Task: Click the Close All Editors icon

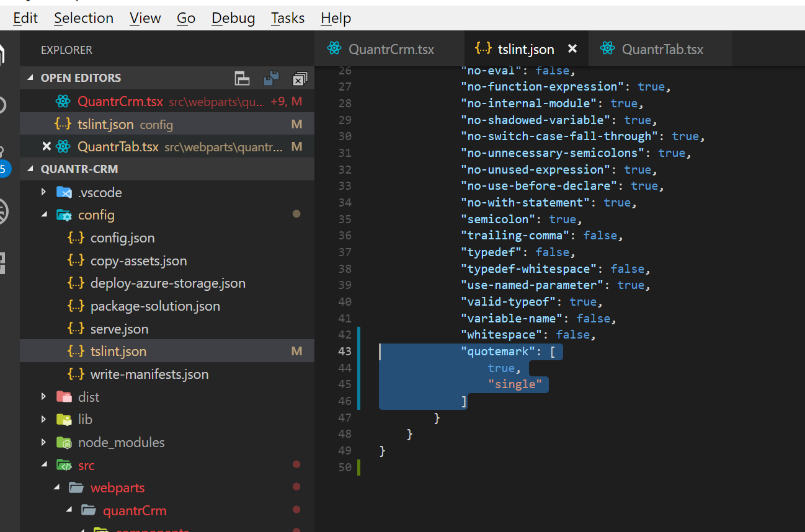Action: click(x=300, y=78)
